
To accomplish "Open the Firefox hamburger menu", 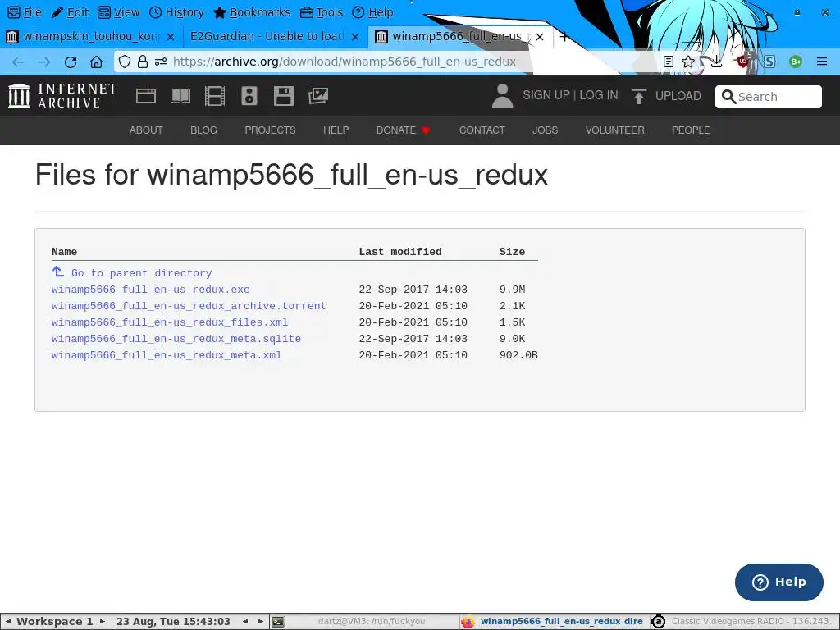I will (822, 62).
